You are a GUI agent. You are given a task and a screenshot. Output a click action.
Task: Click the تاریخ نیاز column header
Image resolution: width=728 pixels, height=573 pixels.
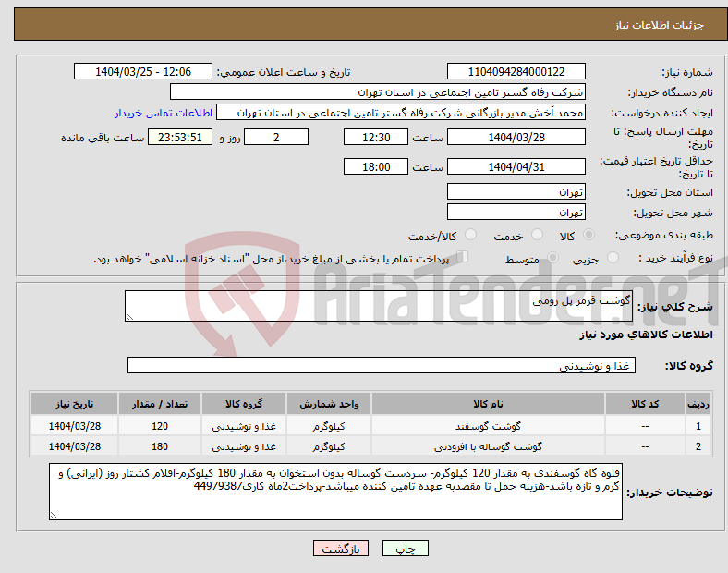tap(74, 404)
